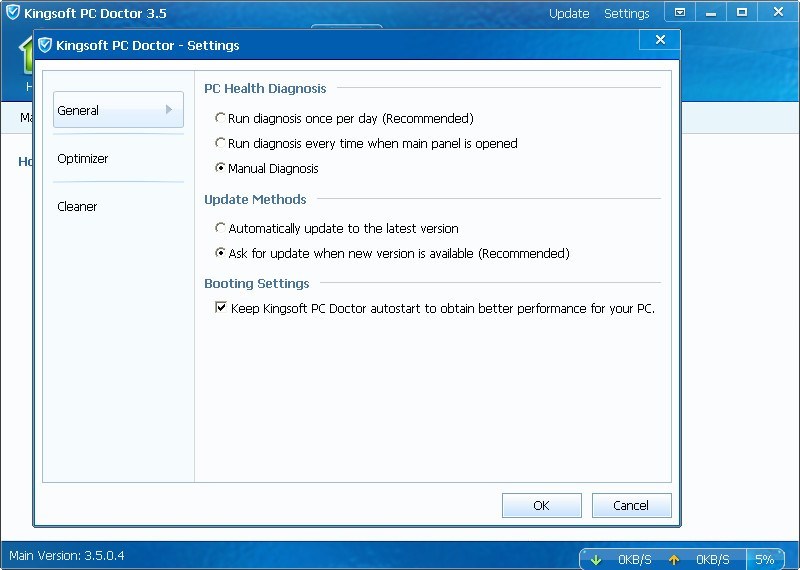Confirm settings with OK button
800x570 pixels.
pos(541,505)
